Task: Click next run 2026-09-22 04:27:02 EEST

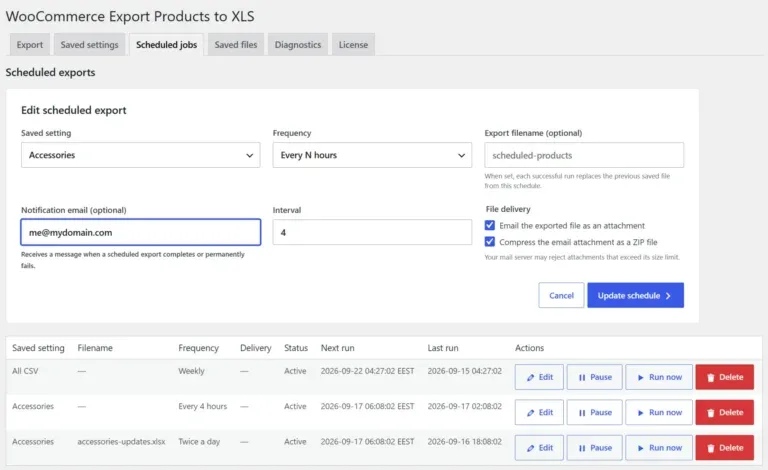Action: click(367, 371)
